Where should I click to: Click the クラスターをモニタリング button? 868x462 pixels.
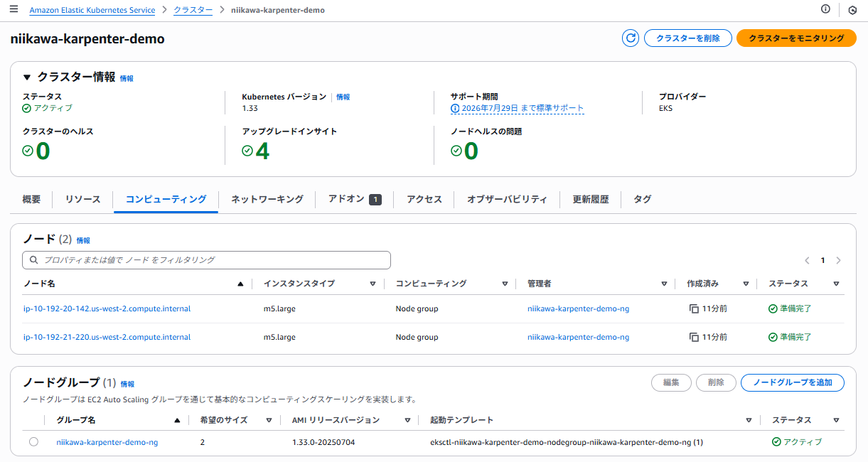[x=796, y=38]
